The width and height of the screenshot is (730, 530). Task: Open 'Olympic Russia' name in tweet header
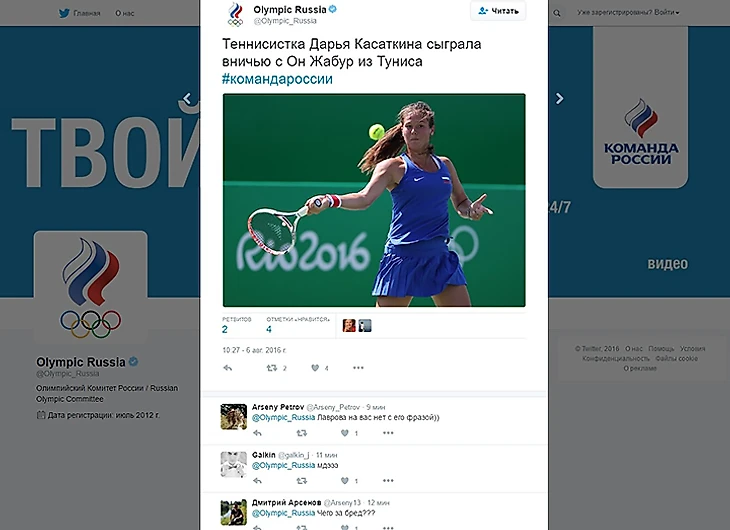(x=290, y=9)
